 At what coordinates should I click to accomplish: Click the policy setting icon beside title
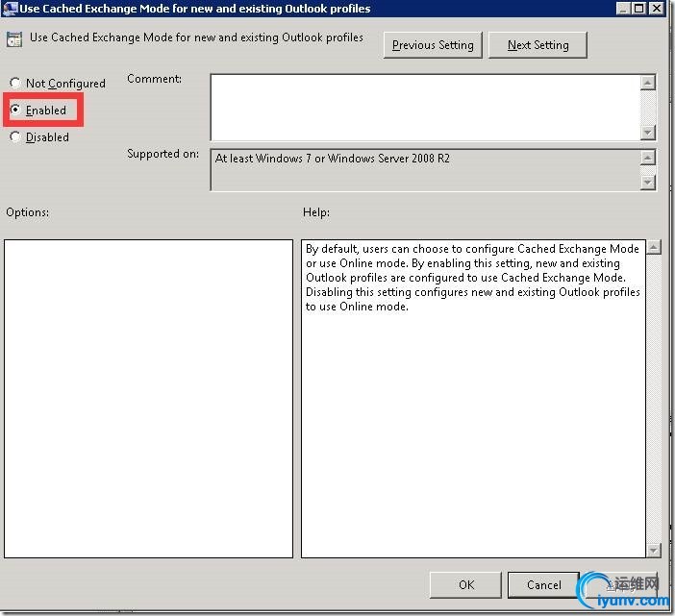point(14,39)
